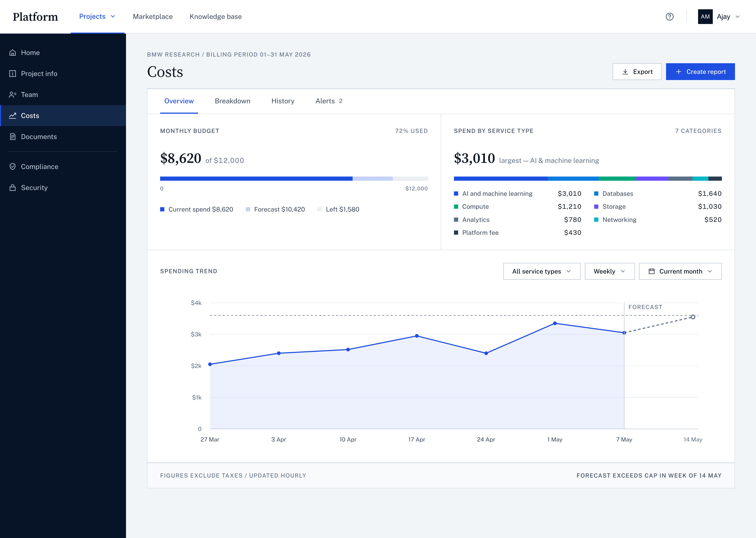The image size is (756, 538).
Task: Click the Analytics legend swatch
Action: (x=456, y=220)
